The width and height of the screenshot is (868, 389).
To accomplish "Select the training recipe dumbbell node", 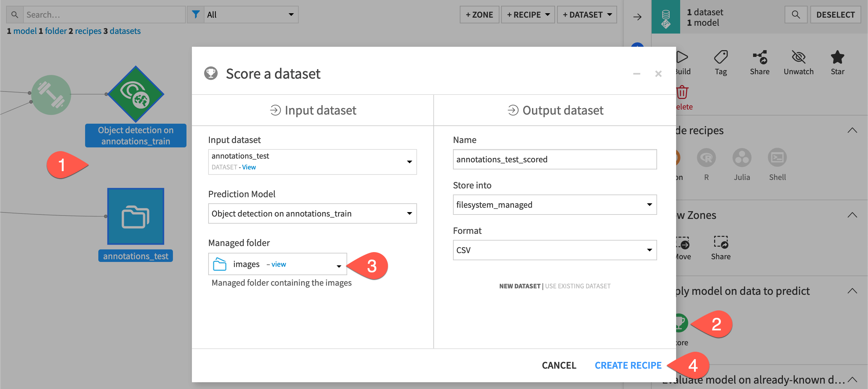I will (x=51, y=95).
